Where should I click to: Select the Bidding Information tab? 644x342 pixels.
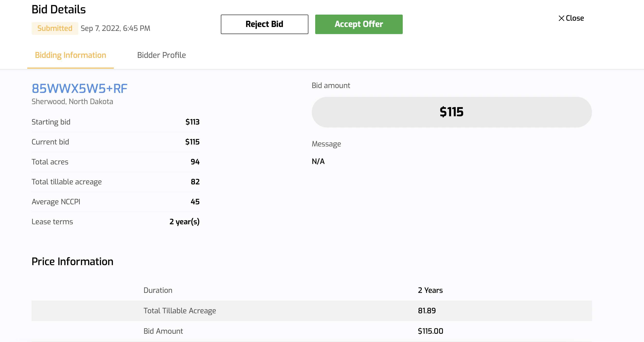tap(71, 55)
